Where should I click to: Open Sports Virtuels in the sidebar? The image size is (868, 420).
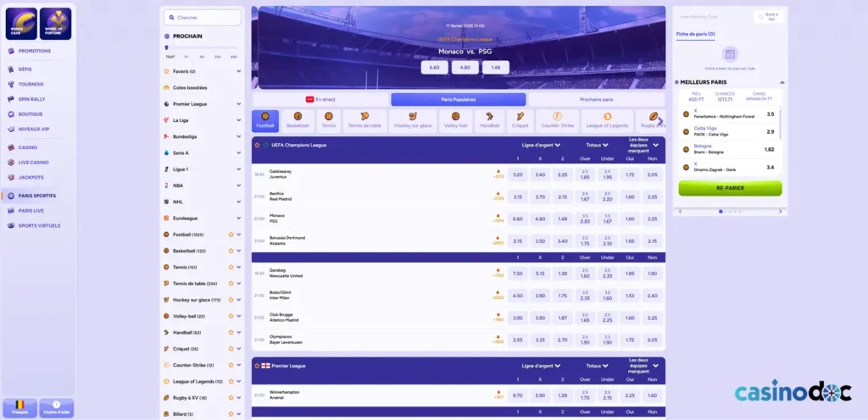(39, 225)
